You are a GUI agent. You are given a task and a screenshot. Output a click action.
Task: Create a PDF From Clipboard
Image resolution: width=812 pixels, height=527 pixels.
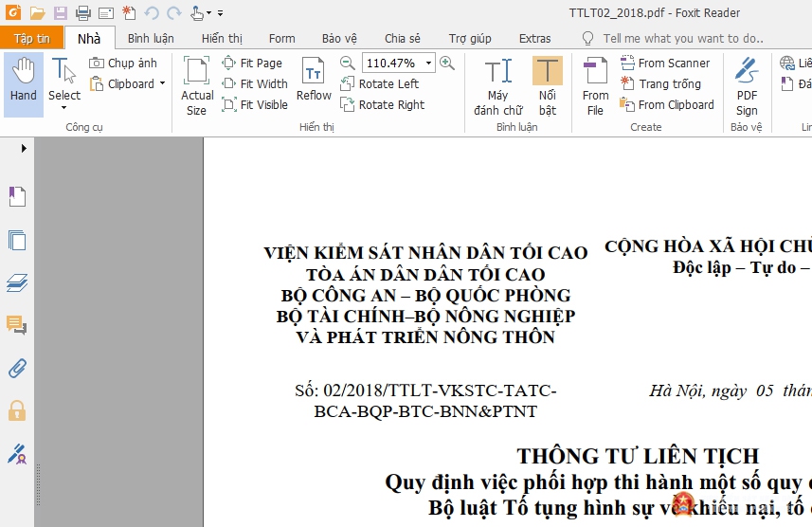tap(667, 104)
